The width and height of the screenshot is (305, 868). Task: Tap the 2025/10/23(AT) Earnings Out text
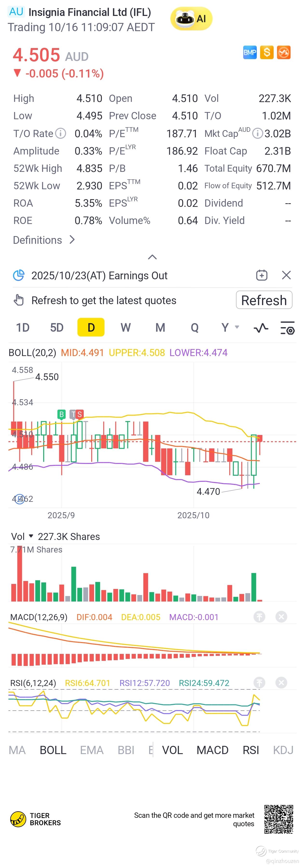[x=99, y=275]
